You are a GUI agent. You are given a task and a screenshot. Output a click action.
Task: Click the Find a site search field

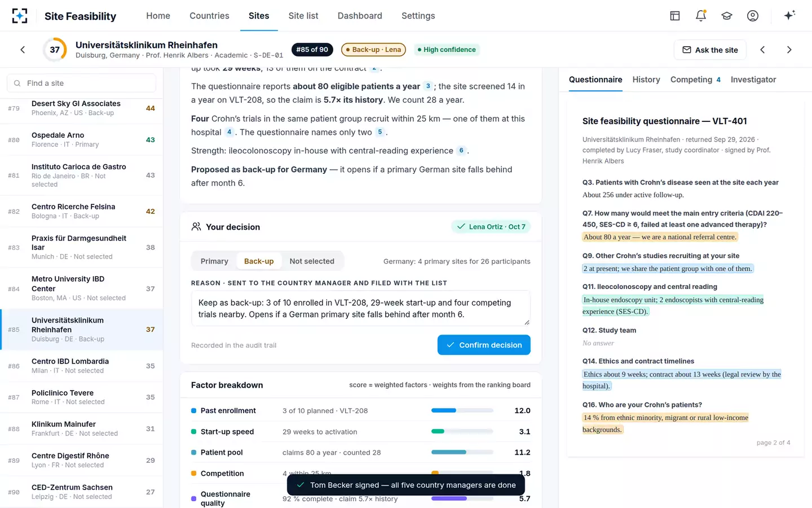point(82,83)
